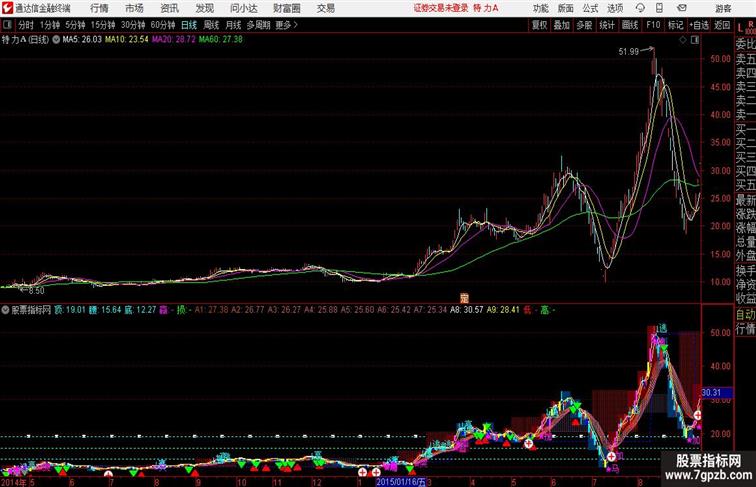This screenshot has width=756, height=487.
Task: Toggle the left panel icon beside 分时
Action: pos(7,25)
